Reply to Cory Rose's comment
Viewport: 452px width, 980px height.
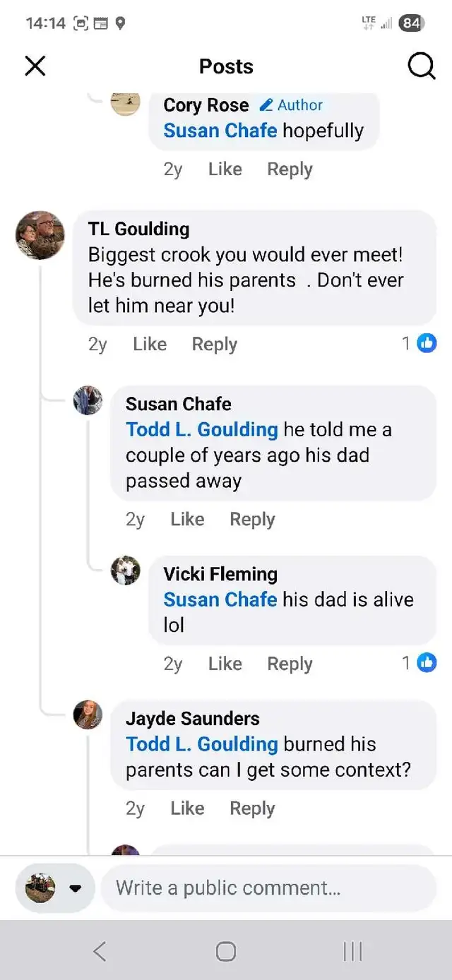(290, 169)
